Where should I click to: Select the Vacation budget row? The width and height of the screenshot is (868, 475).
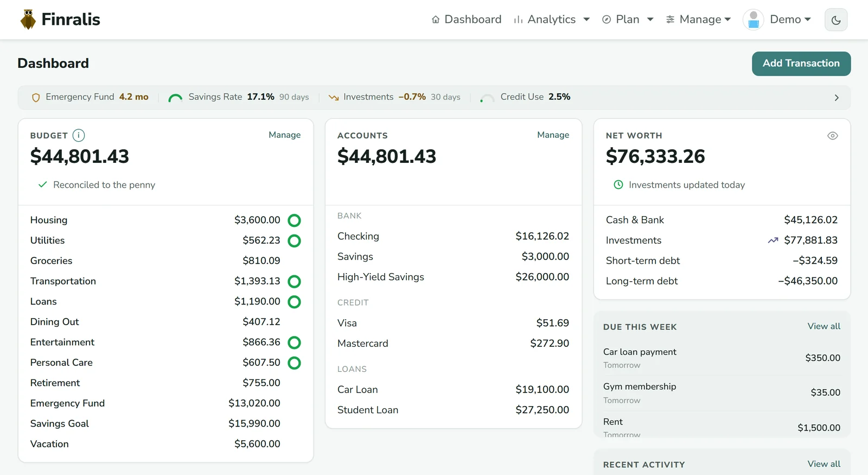[165, 444]
